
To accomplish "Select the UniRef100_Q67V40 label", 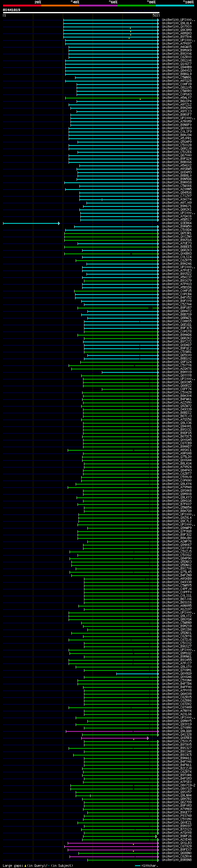I will [177, 155].
